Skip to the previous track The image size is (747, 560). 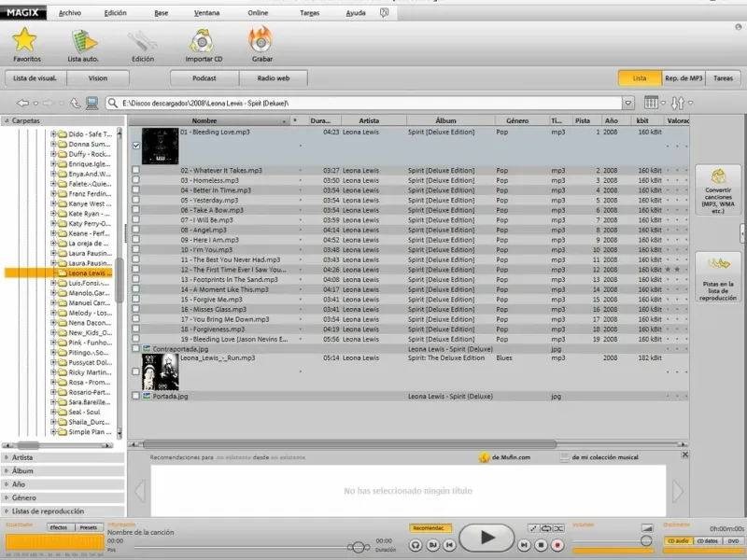pos(449,545)
